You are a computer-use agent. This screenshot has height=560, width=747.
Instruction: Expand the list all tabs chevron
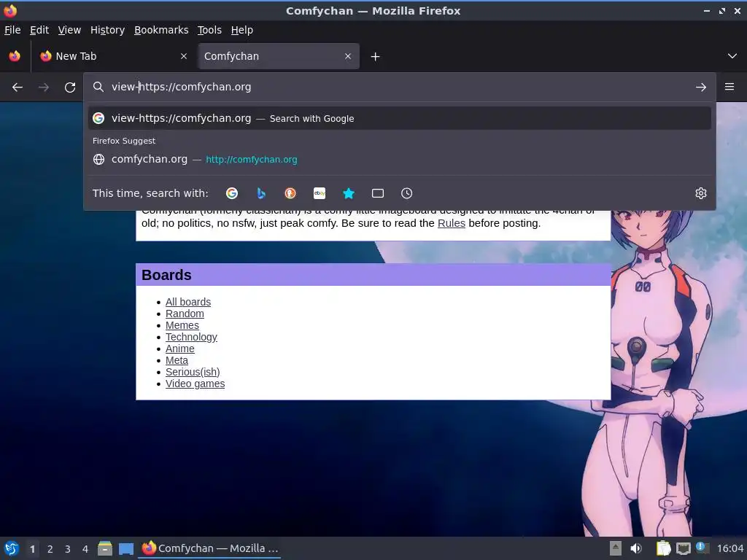point(732,56)
